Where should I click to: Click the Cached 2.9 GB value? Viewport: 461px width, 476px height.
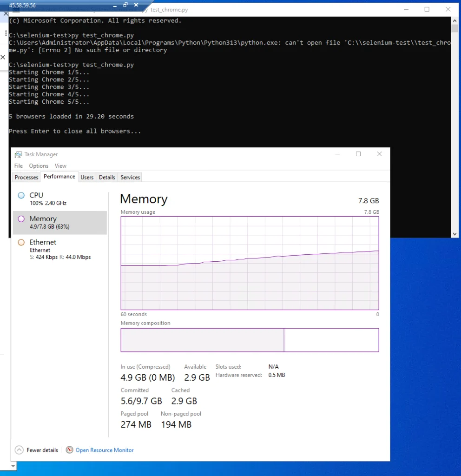[x=184, y=401]
